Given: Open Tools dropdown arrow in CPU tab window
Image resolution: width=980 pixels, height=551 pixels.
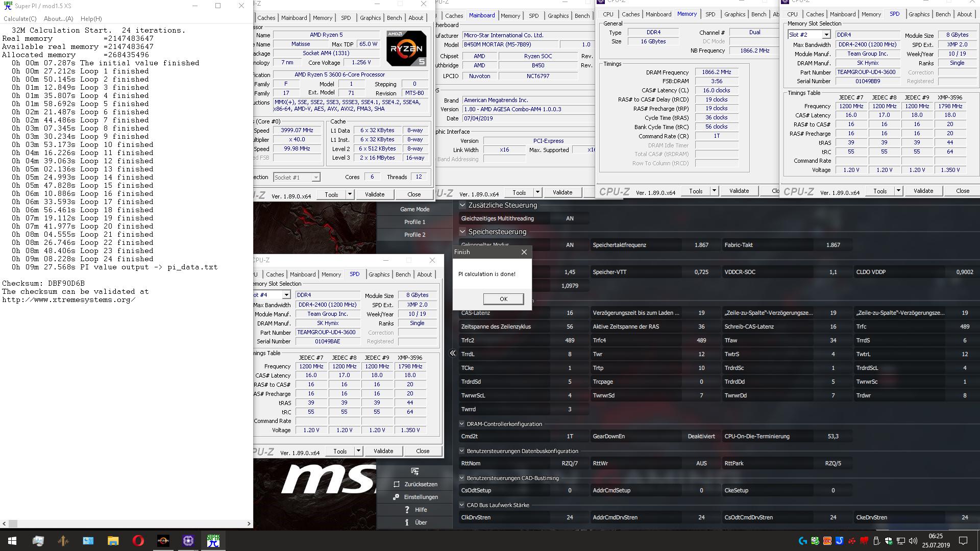Looking at the screenshot, I should [x=350, y=194].
